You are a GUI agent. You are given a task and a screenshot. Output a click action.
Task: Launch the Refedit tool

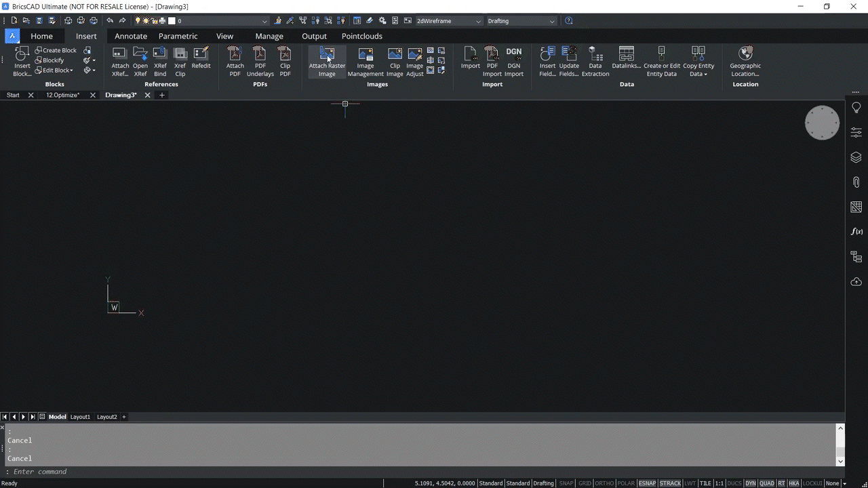[x=201, y=58]
